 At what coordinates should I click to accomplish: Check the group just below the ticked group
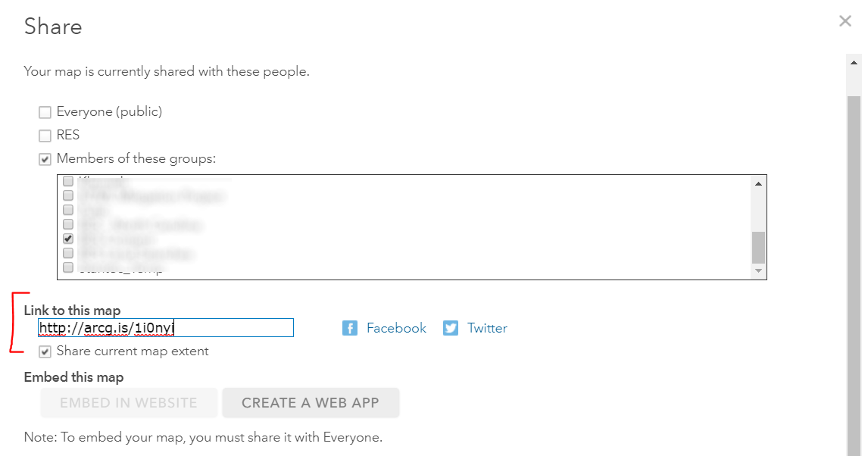pos(68,253)
